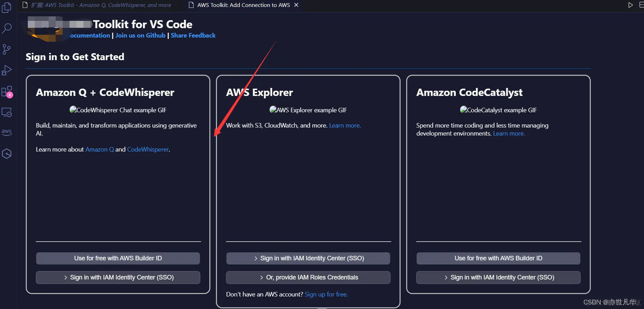Close the Add Connection to AWS tab
This screenshot has width=644, height=309.
tap(296, 5)
